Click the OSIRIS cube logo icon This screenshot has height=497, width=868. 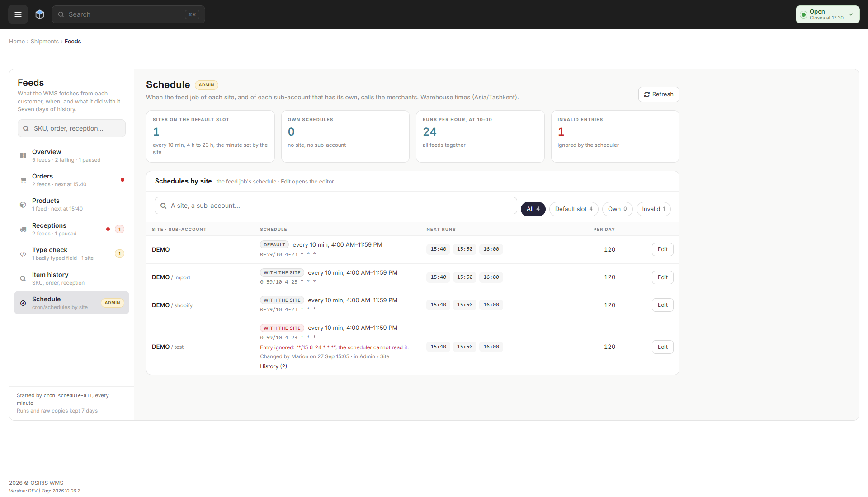[40, 14]
